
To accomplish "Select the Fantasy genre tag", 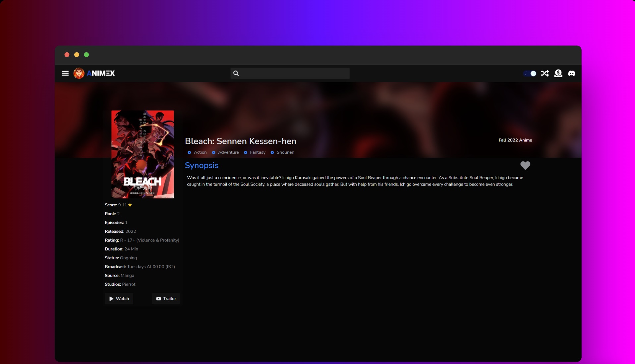I will pos(255,152).
